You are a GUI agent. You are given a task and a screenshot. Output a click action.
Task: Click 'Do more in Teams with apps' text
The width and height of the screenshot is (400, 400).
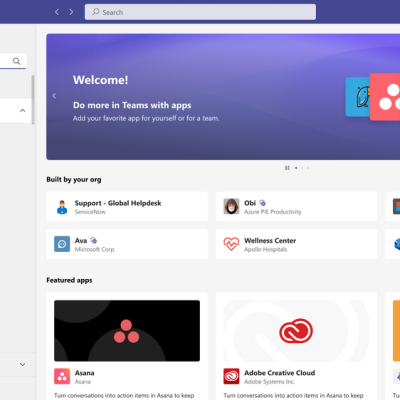pos(132,105)
